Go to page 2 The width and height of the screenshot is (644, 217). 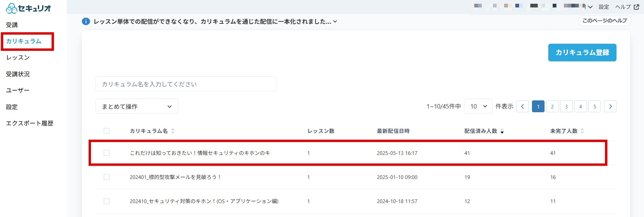[552, 106]
